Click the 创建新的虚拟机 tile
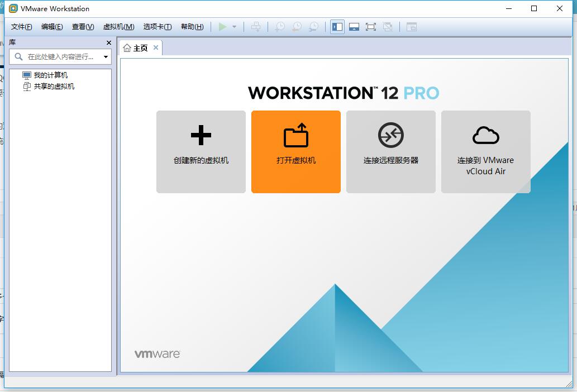This screenshot has height=392, width=577. pyautogui.click(x=201, y=152)
